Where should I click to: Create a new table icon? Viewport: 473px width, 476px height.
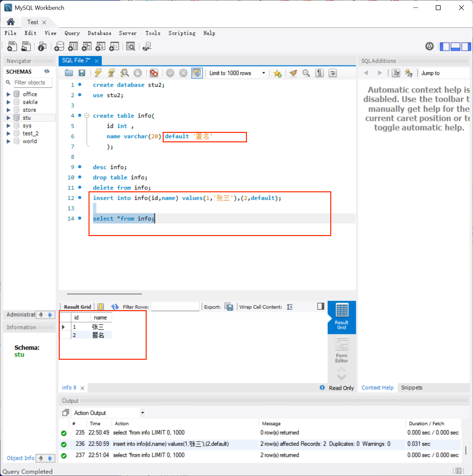pyautogui.click(x=73, y=46)
